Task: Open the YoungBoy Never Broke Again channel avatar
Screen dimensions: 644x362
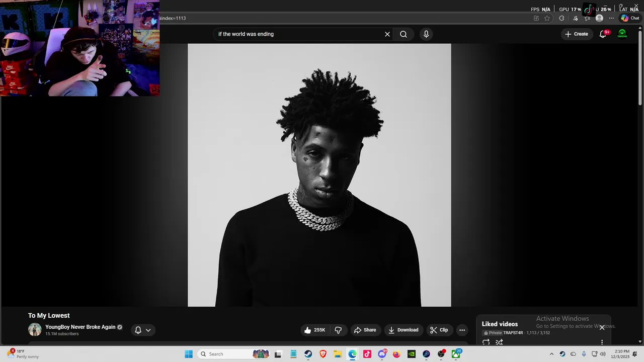Action: click(x=35, y=330)
